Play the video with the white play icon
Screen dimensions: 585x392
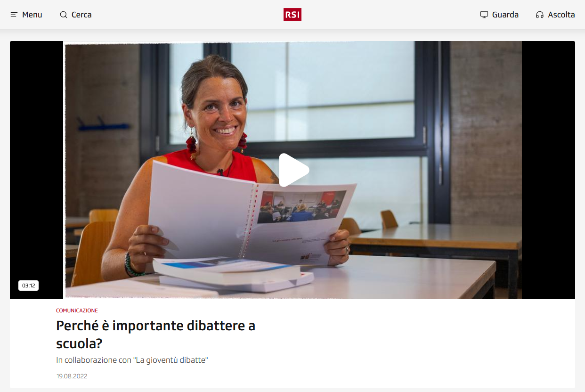[x=293, y=170]
